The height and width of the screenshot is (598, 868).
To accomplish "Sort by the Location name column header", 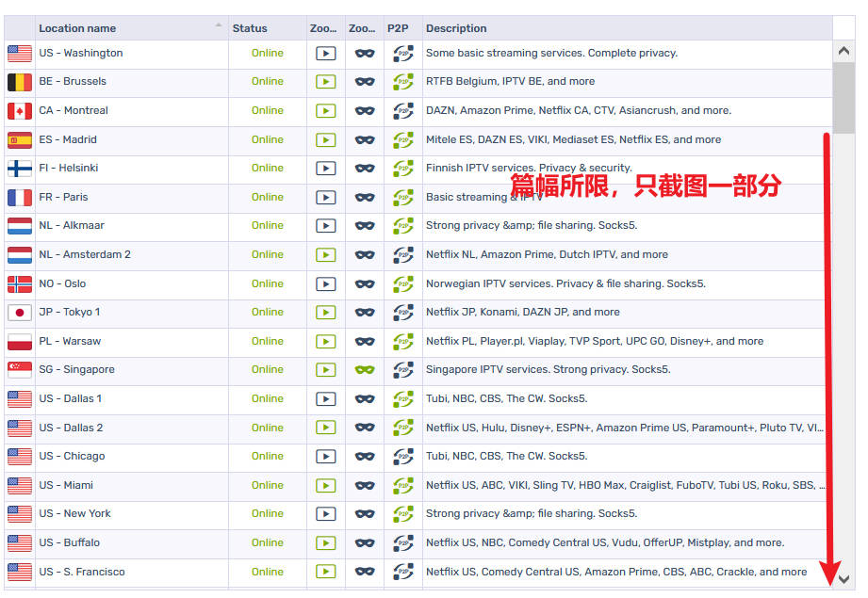I will 123,28.
